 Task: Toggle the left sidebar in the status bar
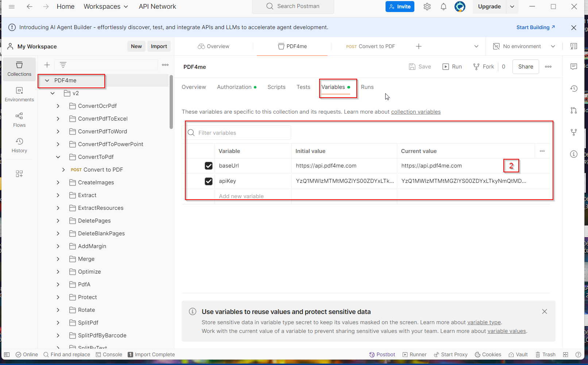7,354
